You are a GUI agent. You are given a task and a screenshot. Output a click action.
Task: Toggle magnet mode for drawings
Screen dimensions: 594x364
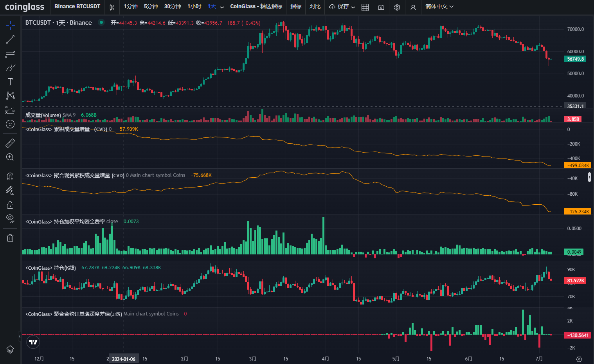click(10, 177)
